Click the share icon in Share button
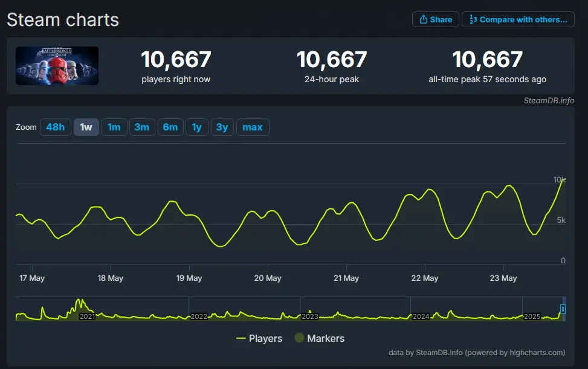The height and width of the screenshot is (369, 588). [424, 19]
